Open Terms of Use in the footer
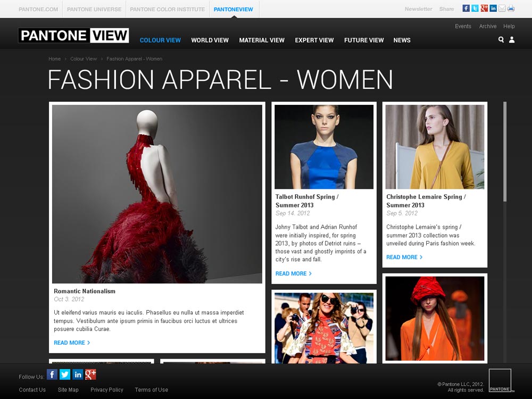The height and width of the screenshot is (399, 532). point(151,390)
